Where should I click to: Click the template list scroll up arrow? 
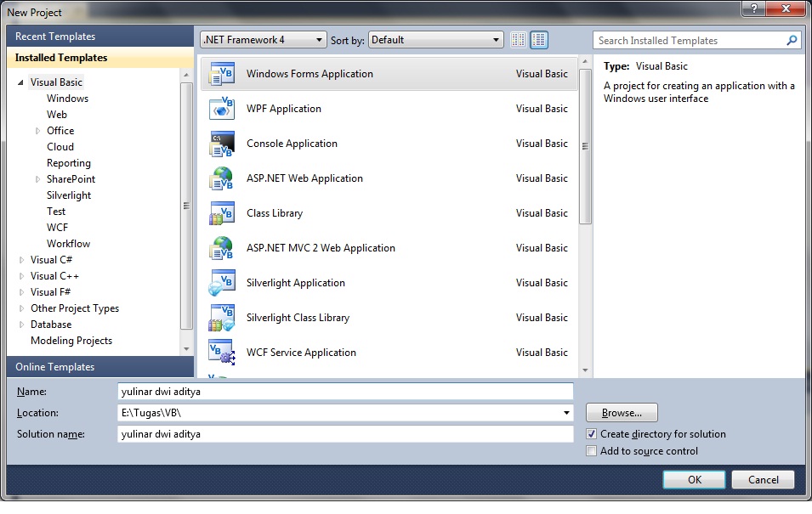pyautogui.click(x=585, y=62)
